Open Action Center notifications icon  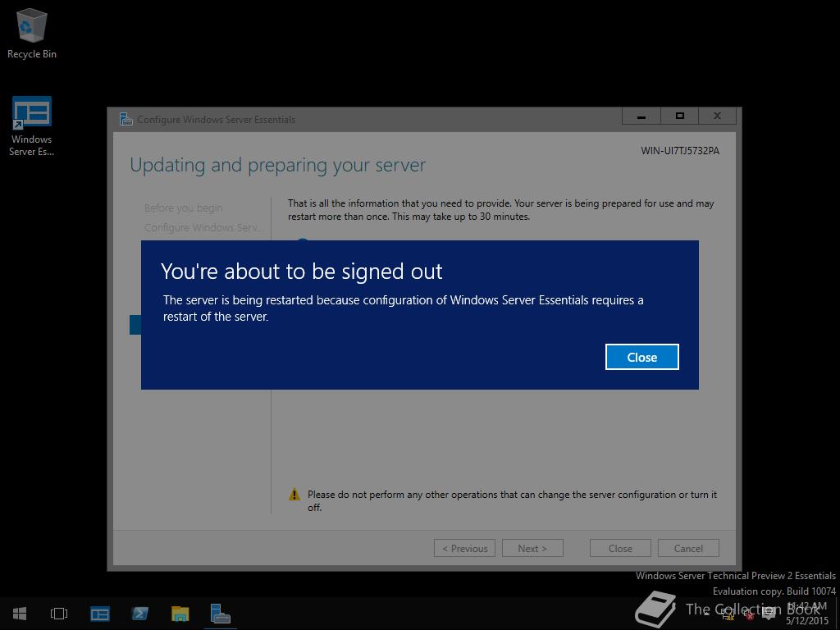click(x=769, y=614)
